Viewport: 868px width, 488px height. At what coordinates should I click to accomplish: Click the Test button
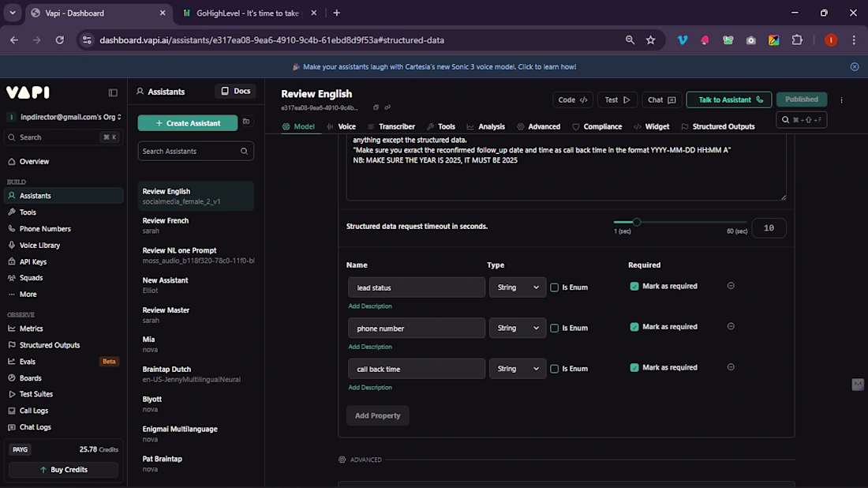pyautogui.click(x=617, y=99)
